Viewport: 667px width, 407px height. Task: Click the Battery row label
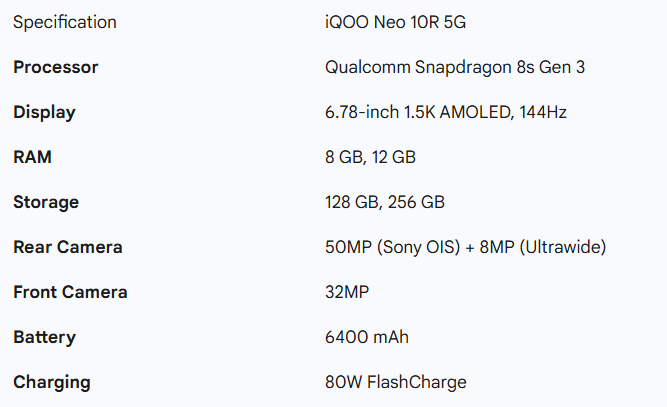(45, 337)
